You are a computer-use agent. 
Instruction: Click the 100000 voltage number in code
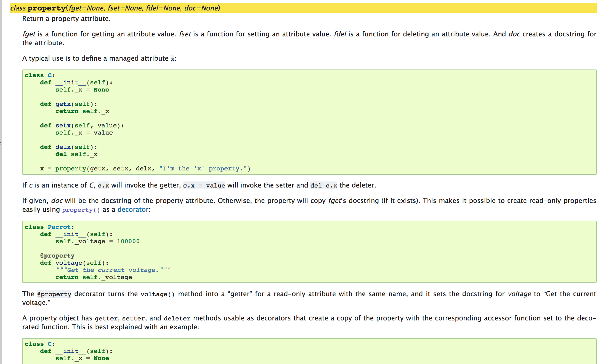[128, 241]
